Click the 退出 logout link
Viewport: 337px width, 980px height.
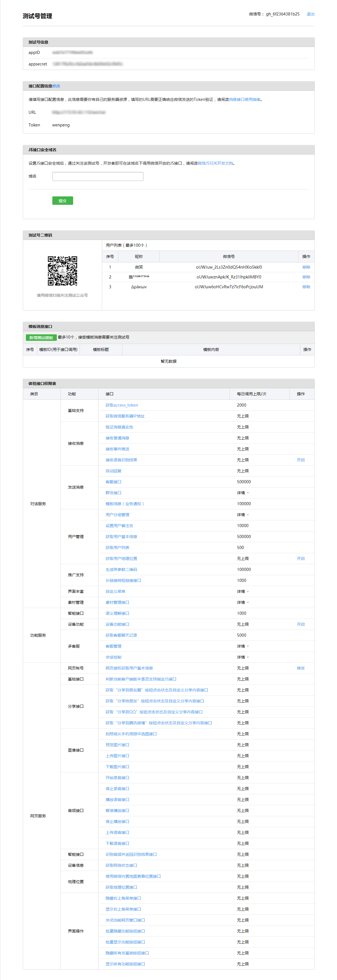(310, 14)
